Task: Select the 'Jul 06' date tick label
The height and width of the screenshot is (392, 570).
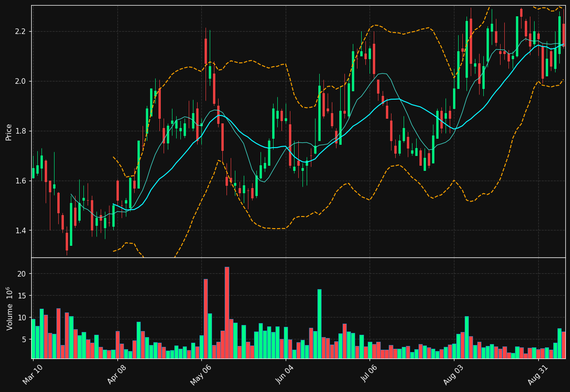Action: 370,374
